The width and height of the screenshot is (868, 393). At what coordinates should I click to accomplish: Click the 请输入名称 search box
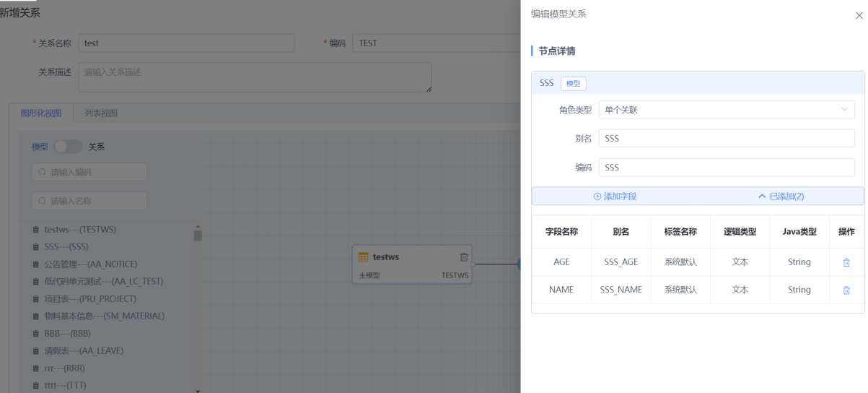click(89, 201)
